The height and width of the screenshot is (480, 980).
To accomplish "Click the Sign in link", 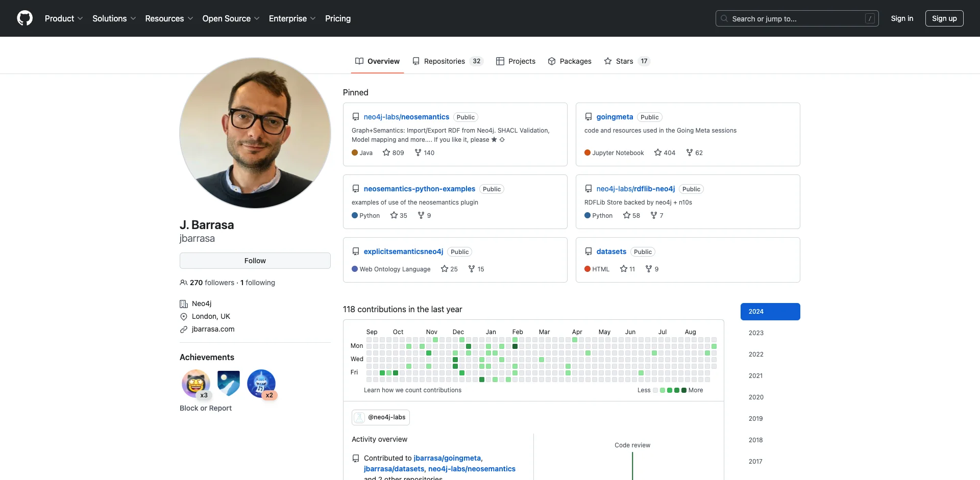I will tap(902, 18).
